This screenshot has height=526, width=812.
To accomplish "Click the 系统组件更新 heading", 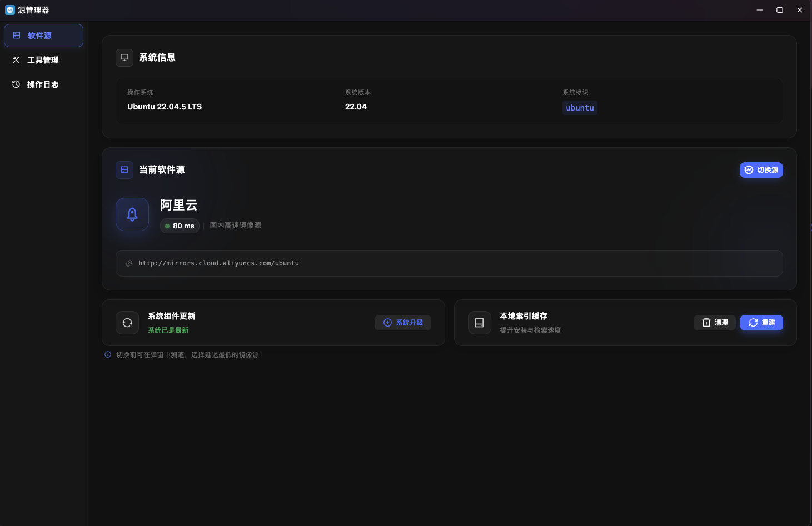I will click(x=172, y=316).
